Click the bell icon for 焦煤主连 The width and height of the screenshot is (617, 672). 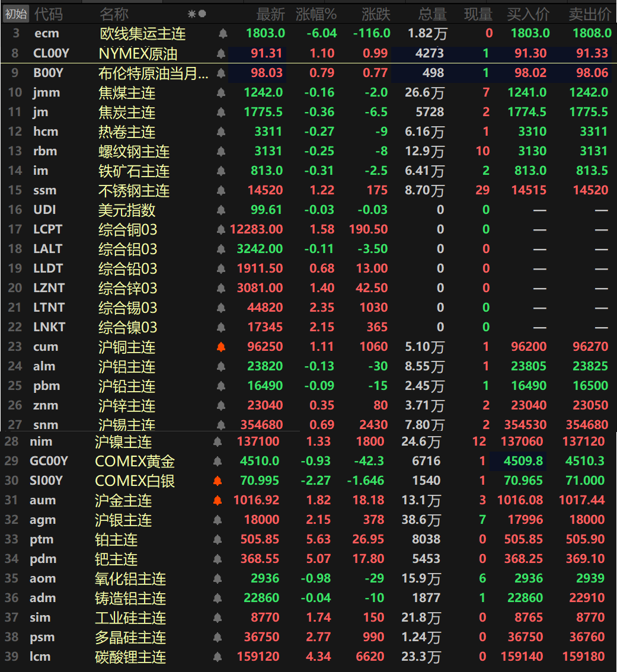220,92
